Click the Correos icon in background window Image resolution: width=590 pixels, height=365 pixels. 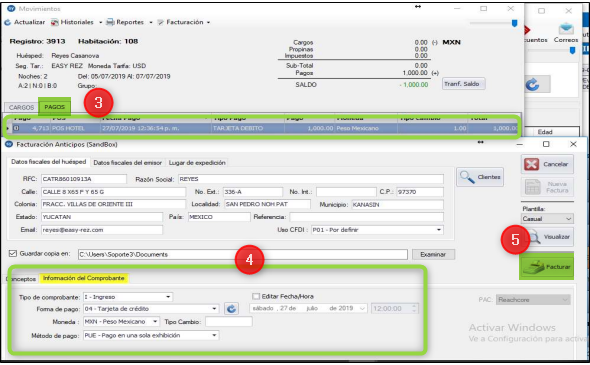pos(566,32)
